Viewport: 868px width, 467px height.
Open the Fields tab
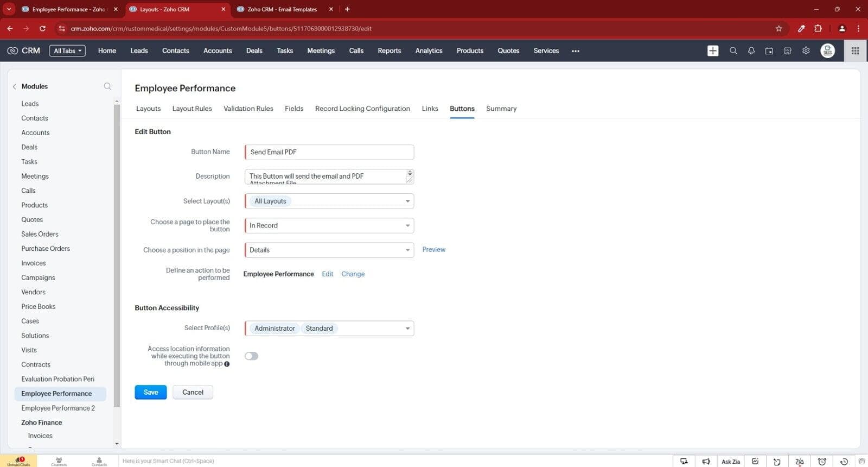coord(294,109)
